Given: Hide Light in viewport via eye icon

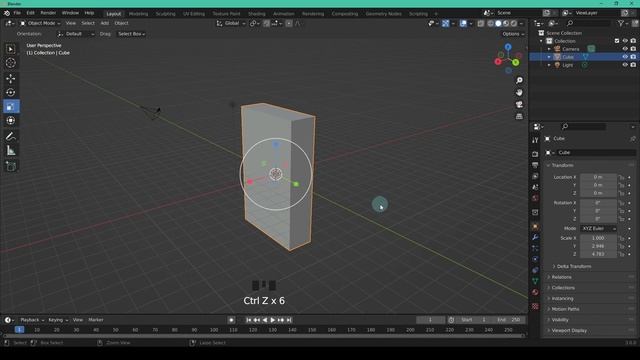Looking at the screenshot, I should coord(625,65).
